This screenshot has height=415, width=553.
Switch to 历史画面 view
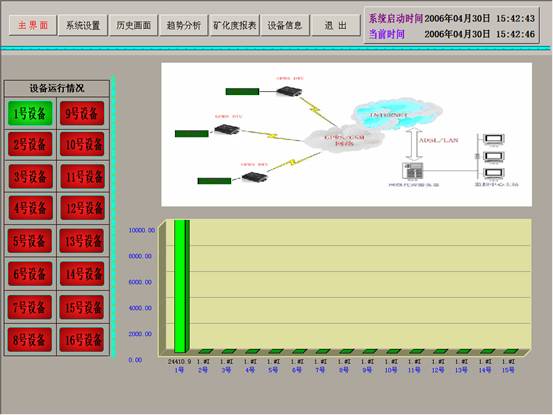pos(133,25)
